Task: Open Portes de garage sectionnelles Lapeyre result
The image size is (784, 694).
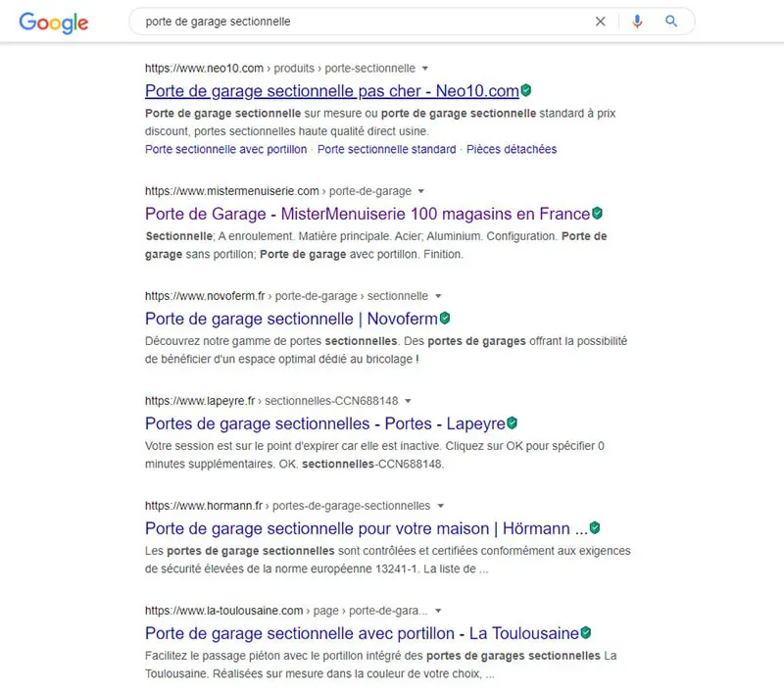Action: point(325,423)
